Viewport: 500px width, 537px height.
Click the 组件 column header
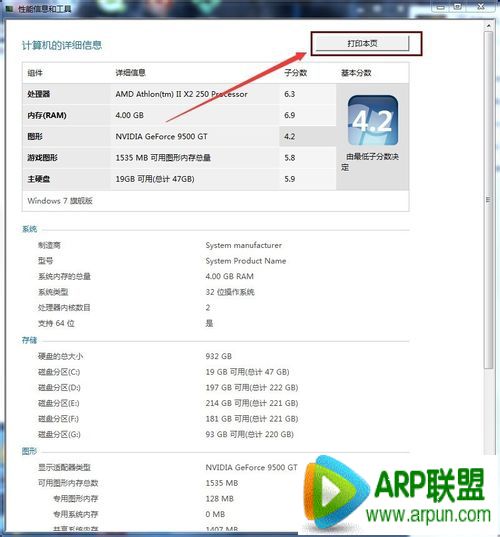point(35,73)
